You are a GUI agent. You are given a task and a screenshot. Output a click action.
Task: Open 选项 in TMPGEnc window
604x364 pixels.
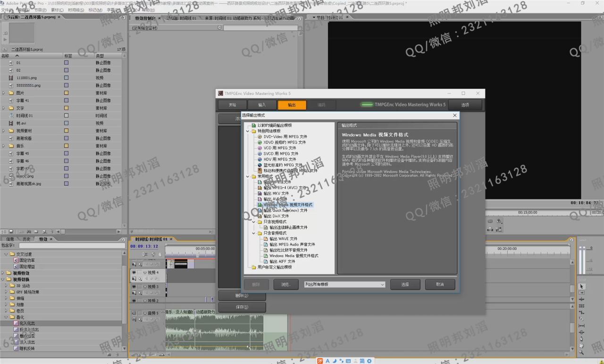click(x=465, y=105)
